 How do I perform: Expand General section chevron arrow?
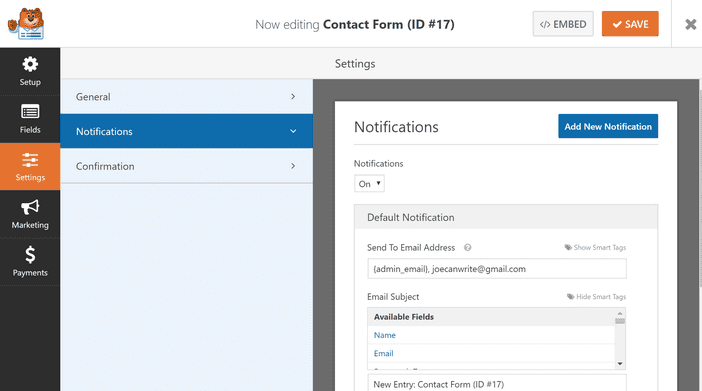(x=293, y=97)
